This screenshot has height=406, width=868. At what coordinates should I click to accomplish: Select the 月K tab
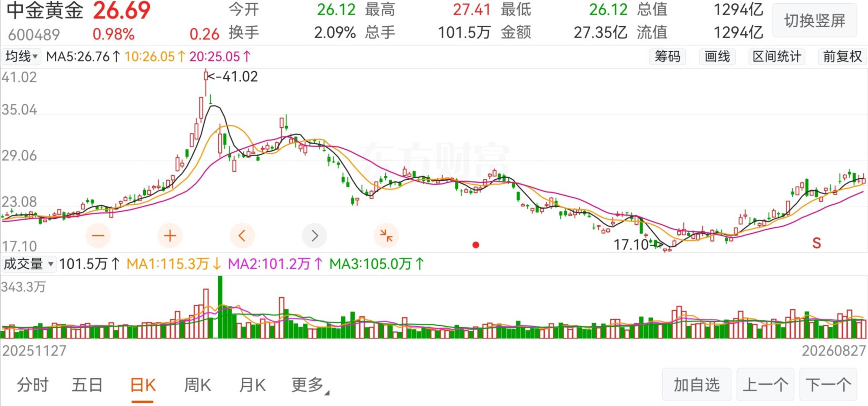[x=252, y=385]
